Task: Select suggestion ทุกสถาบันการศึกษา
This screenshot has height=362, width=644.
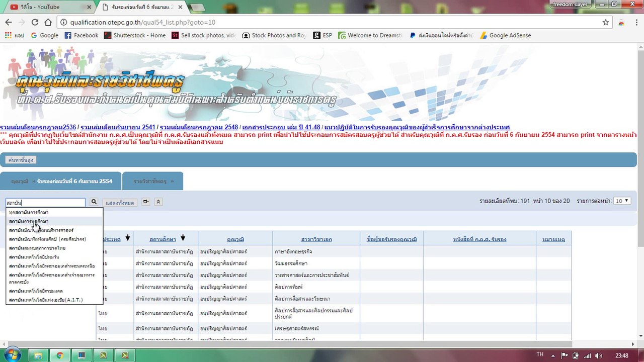Action: pos(54,212)
